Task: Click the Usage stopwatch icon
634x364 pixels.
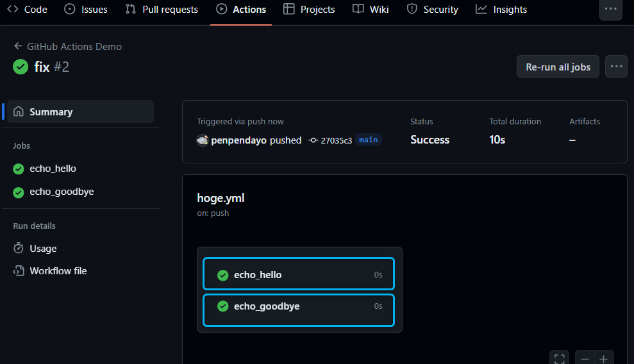Action: (x=19, y=248)
